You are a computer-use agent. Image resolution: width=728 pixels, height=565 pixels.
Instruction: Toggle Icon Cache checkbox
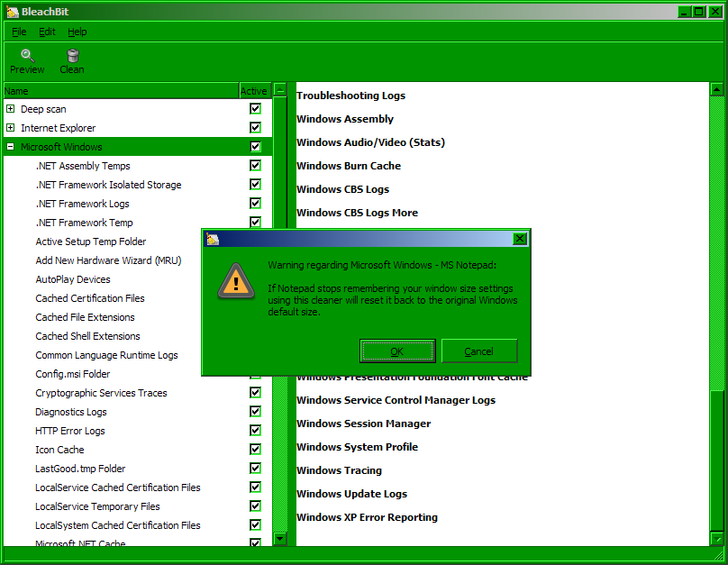[x=255, y=450]
